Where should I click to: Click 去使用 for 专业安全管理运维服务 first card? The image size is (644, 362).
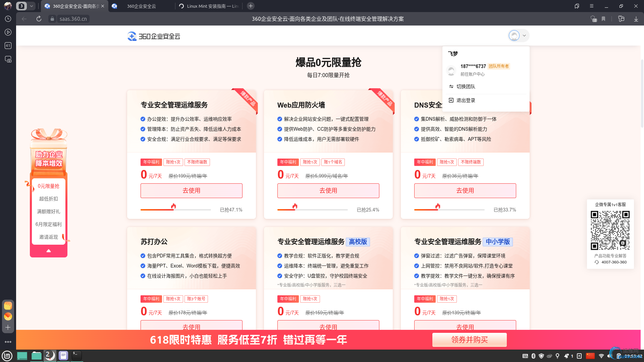click(x=191, y=190)
